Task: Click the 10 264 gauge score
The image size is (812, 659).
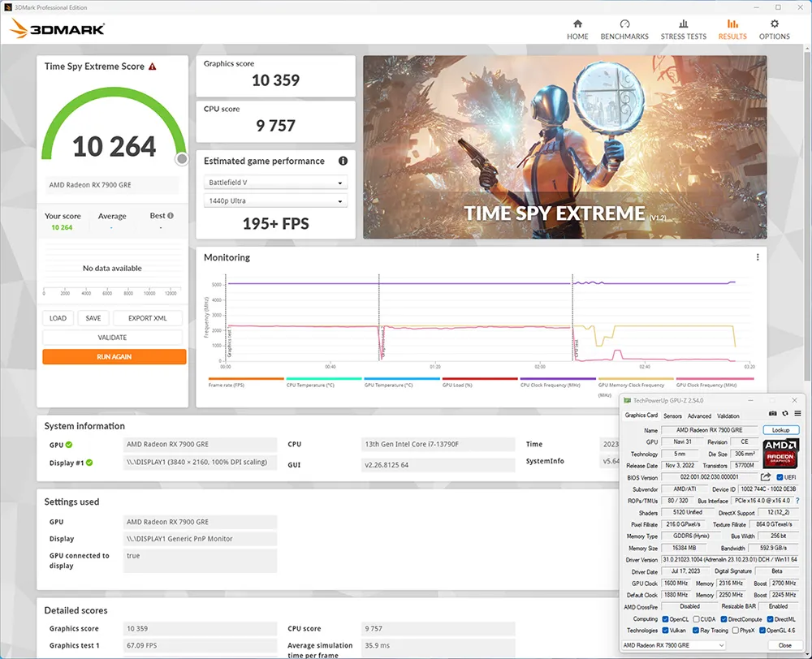Action: pos(114,147)
